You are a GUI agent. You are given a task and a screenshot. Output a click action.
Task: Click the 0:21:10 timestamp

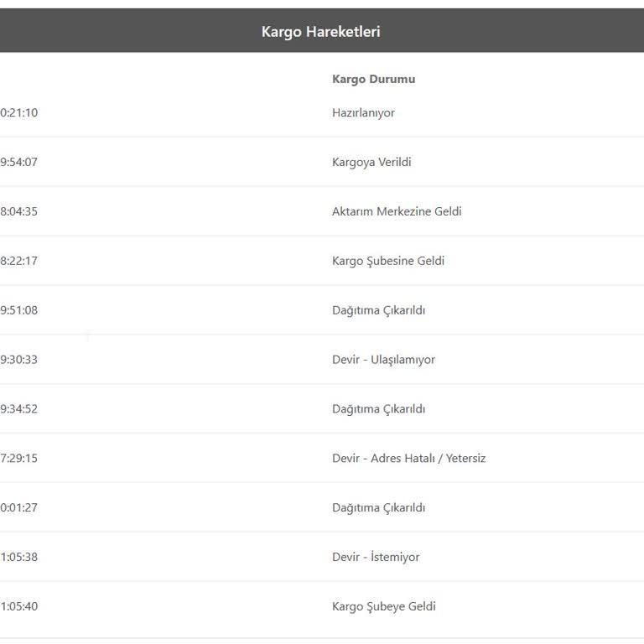click(19, 113)
